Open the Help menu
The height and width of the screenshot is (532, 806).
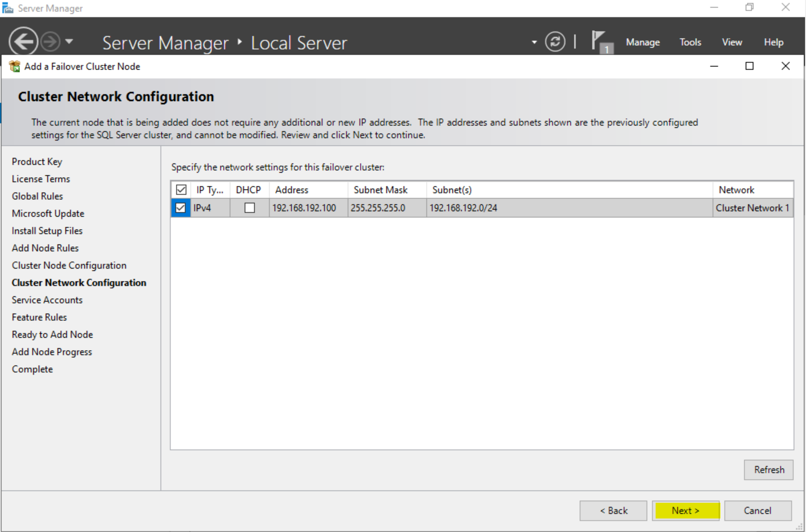(x=774, y=42)
